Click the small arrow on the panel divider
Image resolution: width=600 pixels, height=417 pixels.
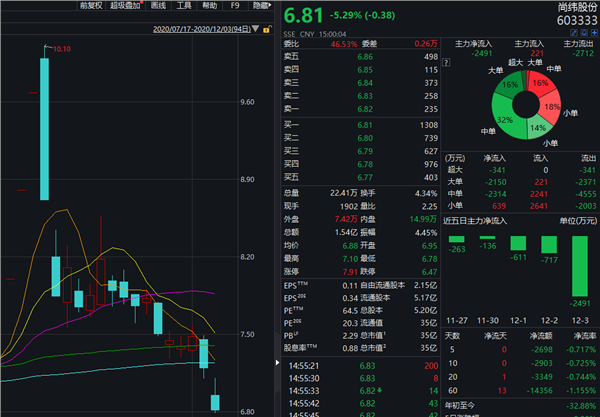click(x=277, y=362)
